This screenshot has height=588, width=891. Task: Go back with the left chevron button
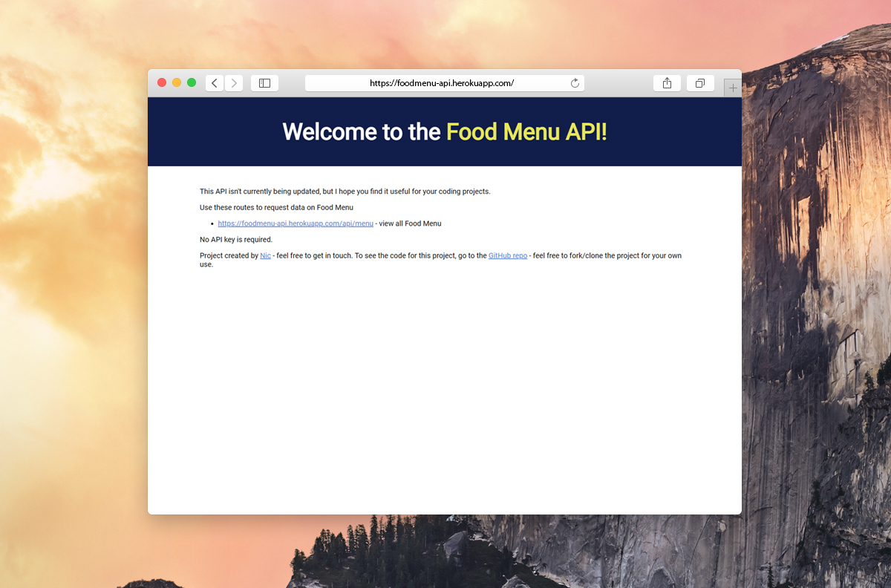(x=215, y=83)
